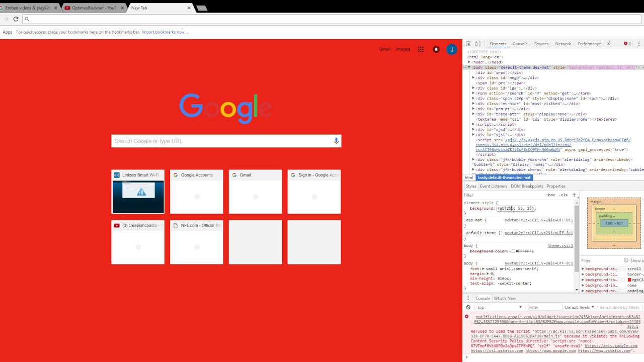Click the red error icon in console message
Image resolution: width=644 pixels, height=362 pixels.
pyautogui.click(x=466, y=317)
